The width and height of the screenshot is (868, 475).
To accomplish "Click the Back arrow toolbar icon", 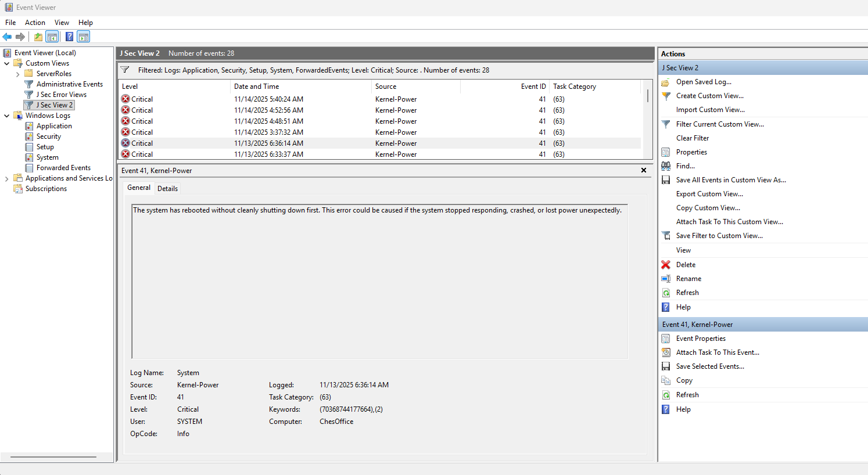I will (7, 37).
